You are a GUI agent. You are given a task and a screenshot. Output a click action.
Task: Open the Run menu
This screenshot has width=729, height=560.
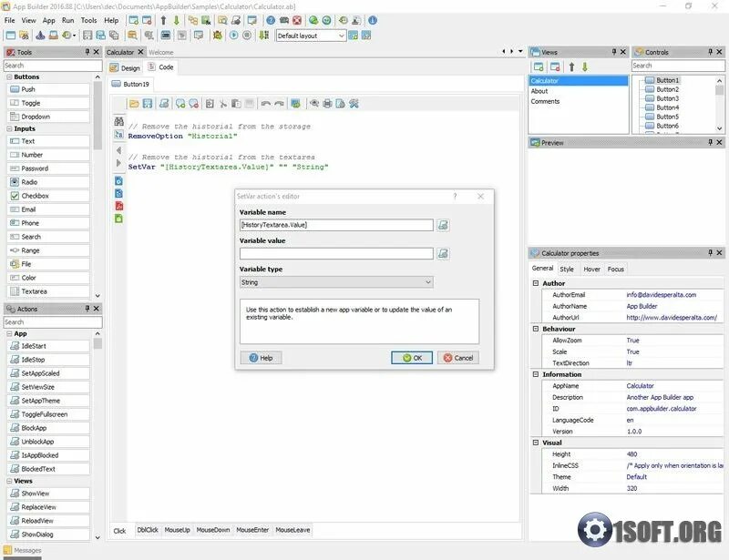[x=67, y=20]
